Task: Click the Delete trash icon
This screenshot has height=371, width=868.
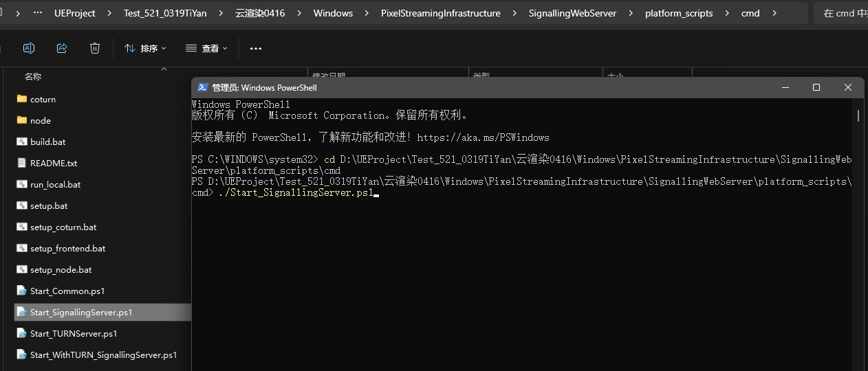Action: point(95,48)
